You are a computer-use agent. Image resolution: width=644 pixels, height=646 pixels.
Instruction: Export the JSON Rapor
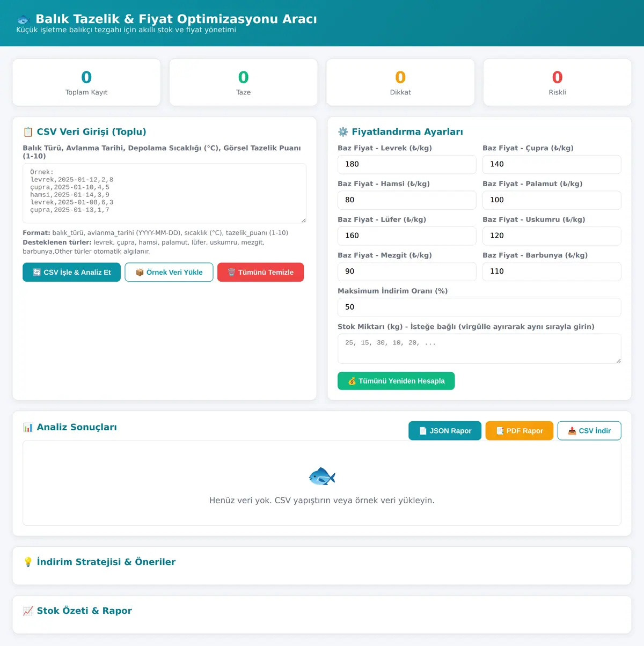(445, 431)
